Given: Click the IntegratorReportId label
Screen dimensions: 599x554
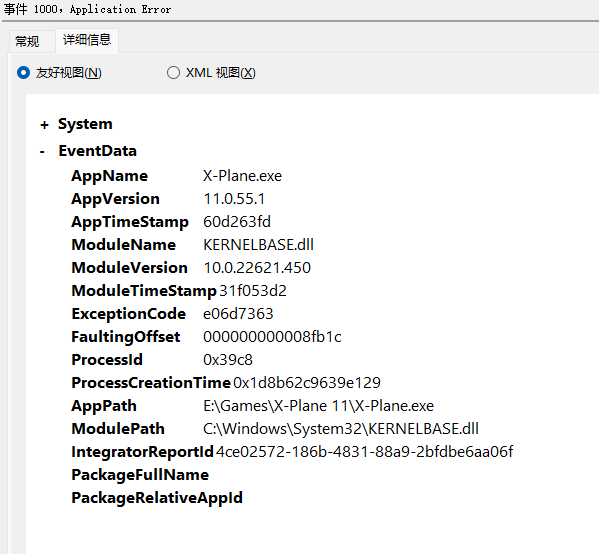Looking at the screenshot, I should pos(142,452).
